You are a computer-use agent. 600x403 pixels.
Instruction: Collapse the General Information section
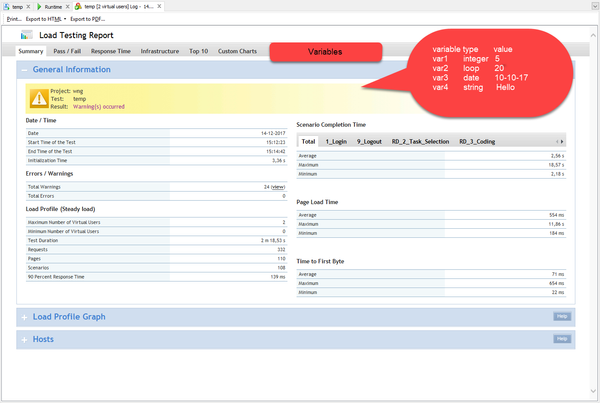coord(23,70)
